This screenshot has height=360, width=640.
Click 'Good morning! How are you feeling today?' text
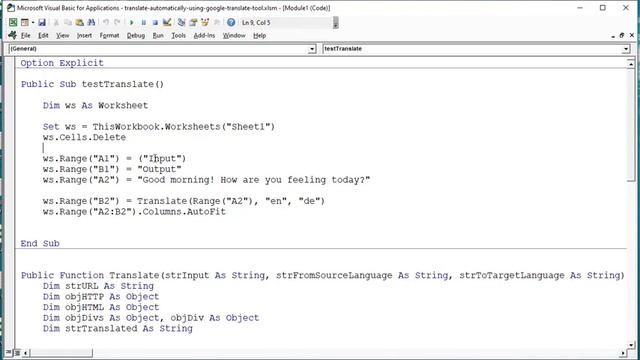[253, 180]
